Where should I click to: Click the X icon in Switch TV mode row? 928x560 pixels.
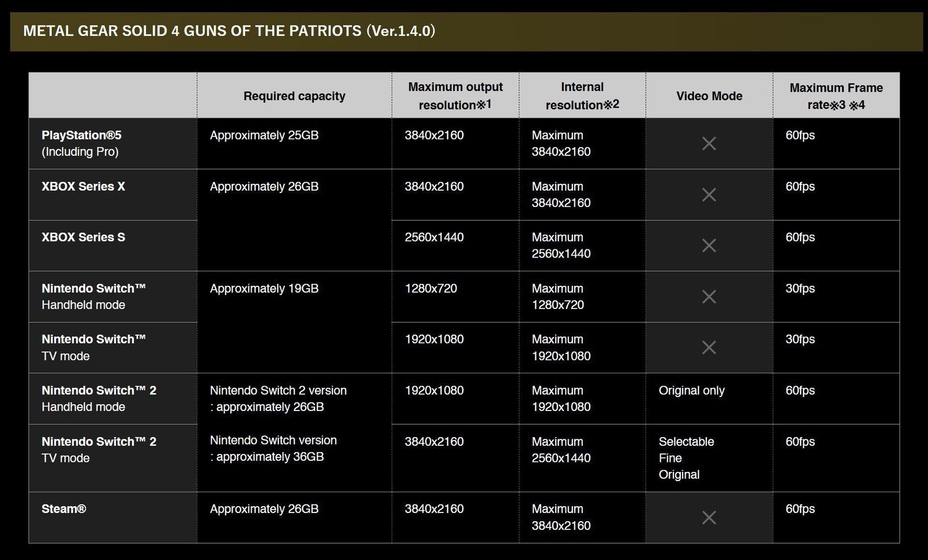click(709, 347)
